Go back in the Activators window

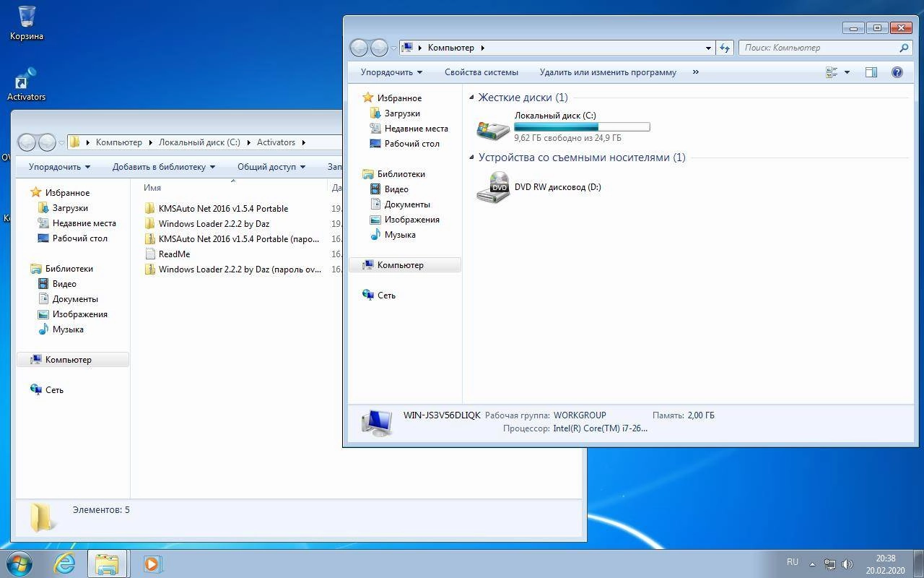[x=27, y=142]
